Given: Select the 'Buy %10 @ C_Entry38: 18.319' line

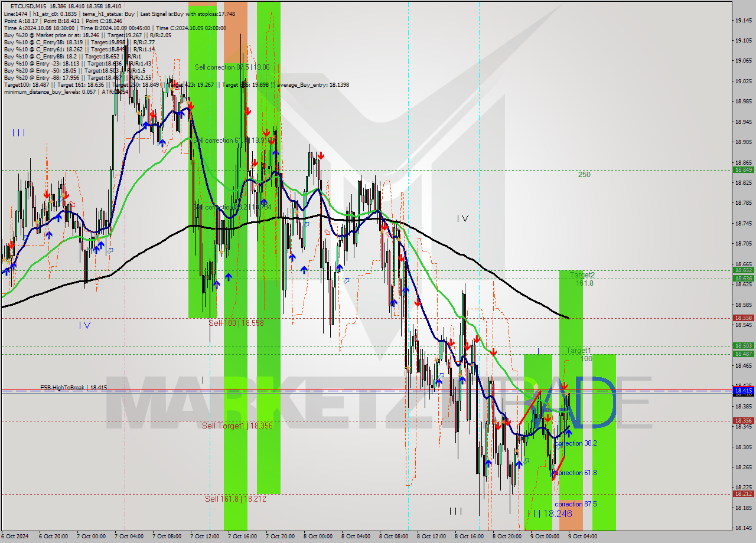Looking at the screenshot, I should click(79, 42).
